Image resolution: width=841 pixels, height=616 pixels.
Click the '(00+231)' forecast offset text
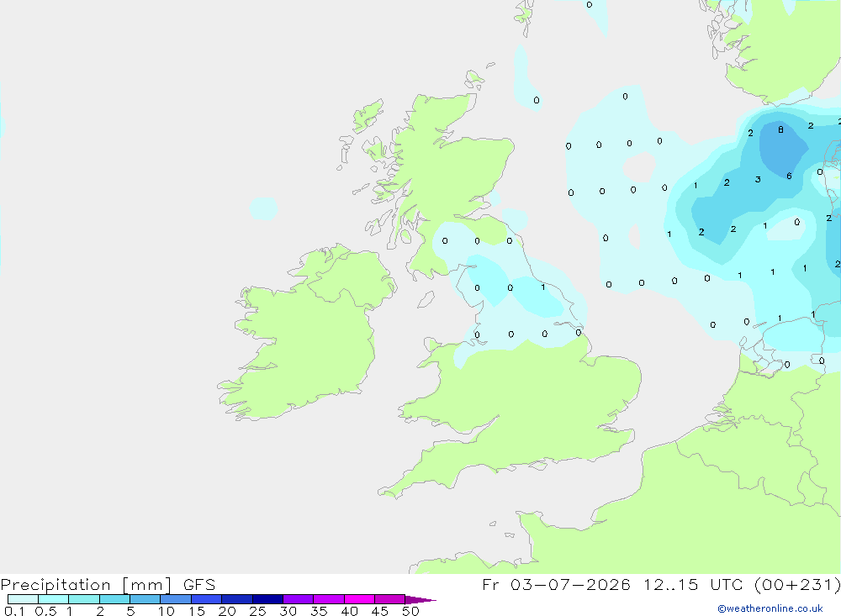pos(797,585)
